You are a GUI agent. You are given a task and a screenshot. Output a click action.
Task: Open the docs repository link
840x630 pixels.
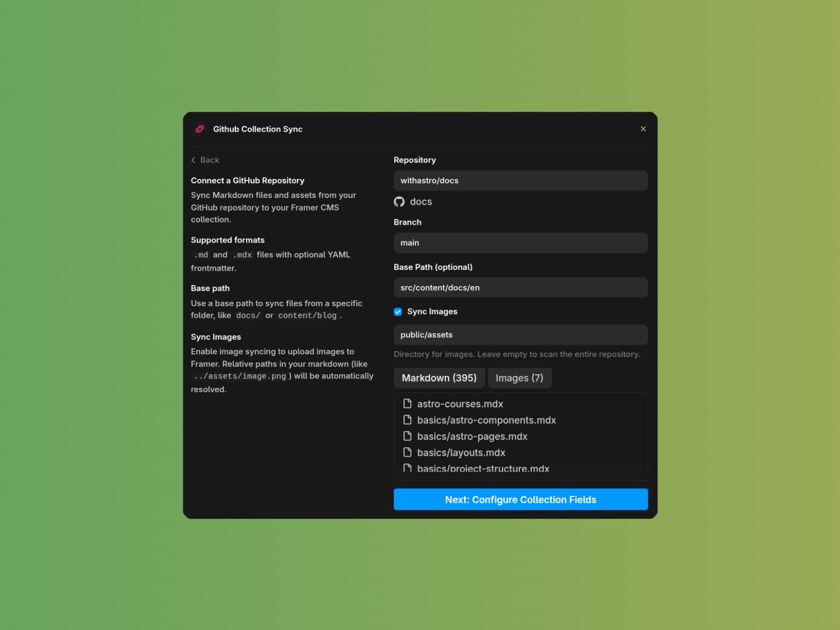[x=421, y=202]
